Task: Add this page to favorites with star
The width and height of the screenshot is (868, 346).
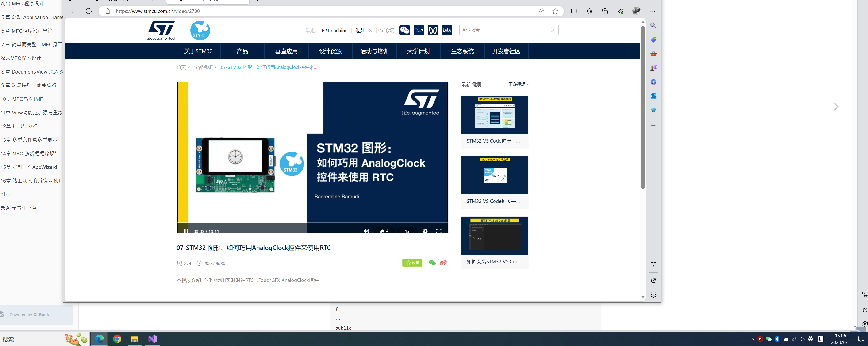Action: pos(555,11)
